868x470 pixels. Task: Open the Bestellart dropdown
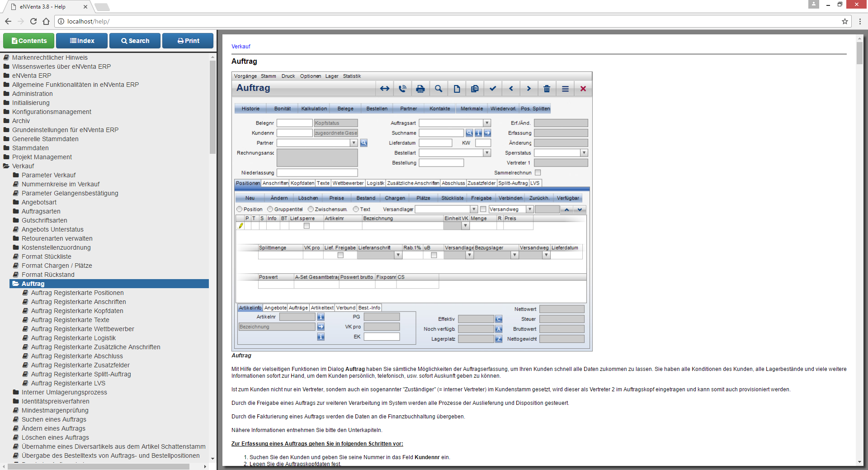pyautogui.click(x=487, y=153)
